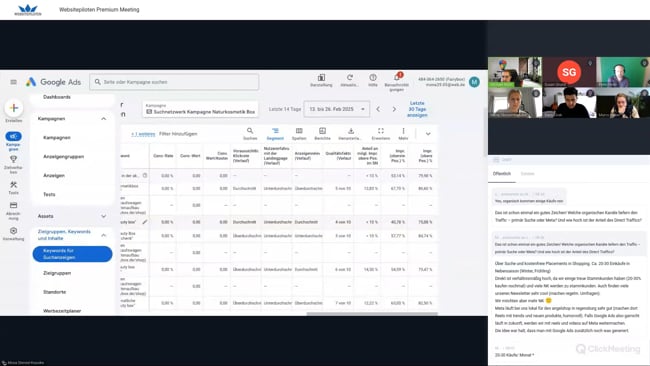
Task: Click the Google Ads logo
Action: click(x=53, y=82)
